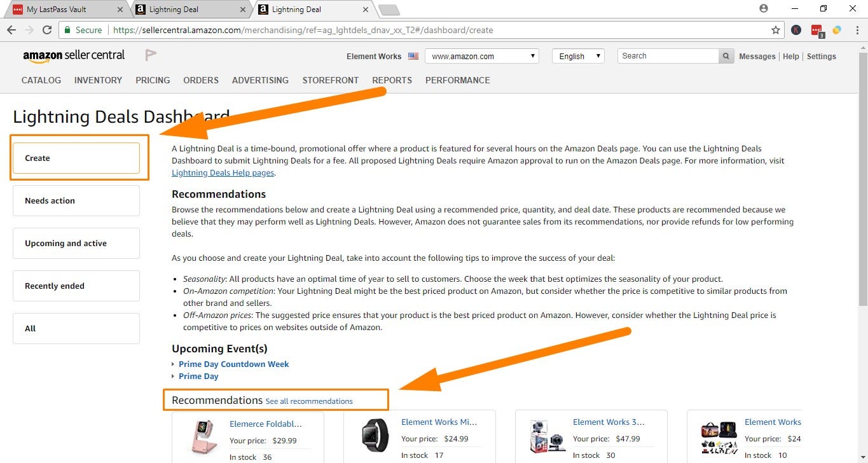Click See all recommendations link
The width and height of the screenshot is (868, 463).
click(x=309, y=401)
